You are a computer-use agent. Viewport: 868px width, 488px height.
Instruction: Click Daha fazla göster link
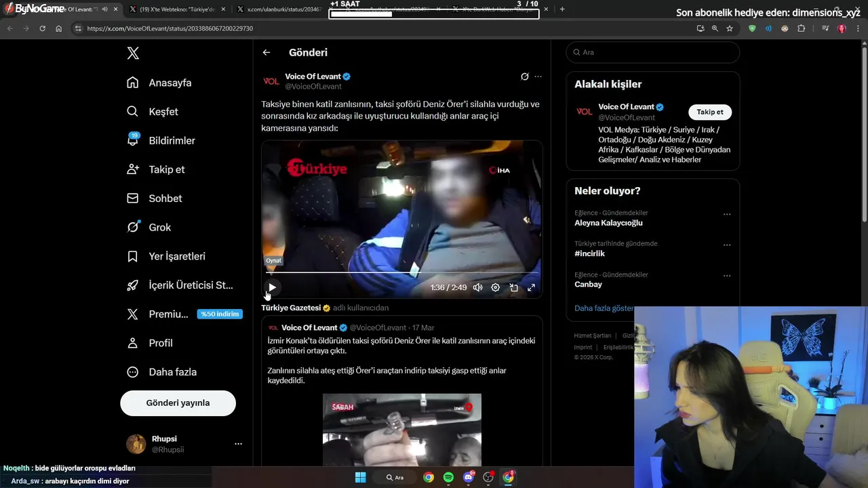[x=604, y=308]
